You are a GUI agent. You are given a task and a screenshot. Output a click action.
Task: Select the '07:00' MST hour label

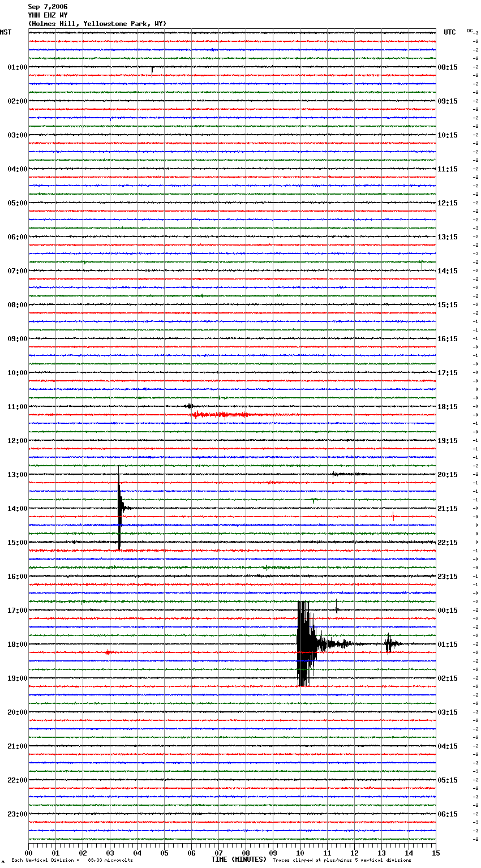(x=18, y=271)
